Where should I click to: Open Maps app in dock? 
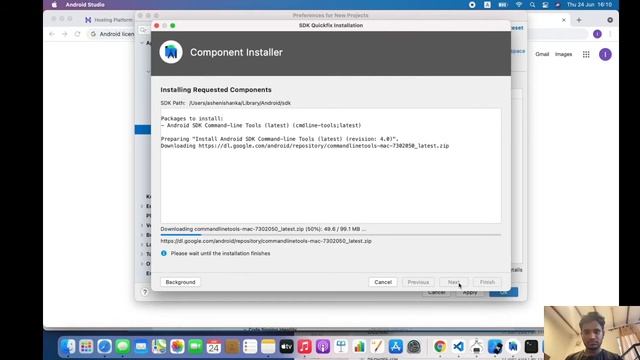159,347
